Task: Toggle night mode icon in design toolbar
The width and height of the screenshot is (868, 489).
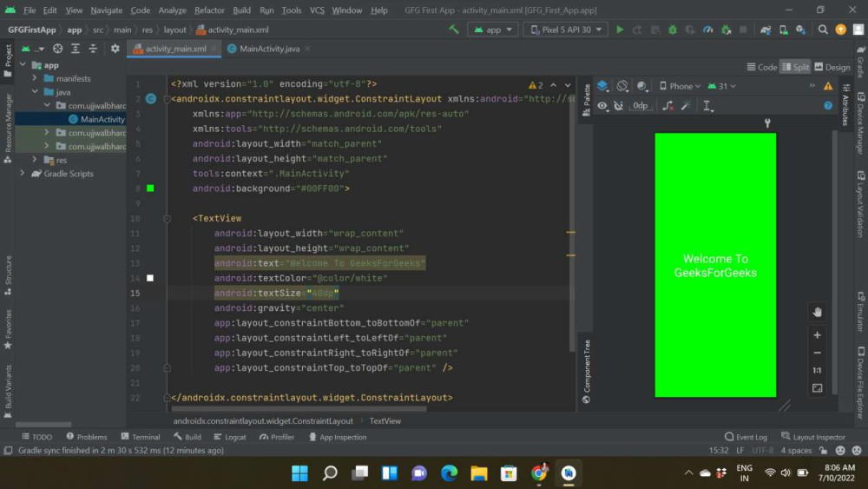Action: [642, 86]
